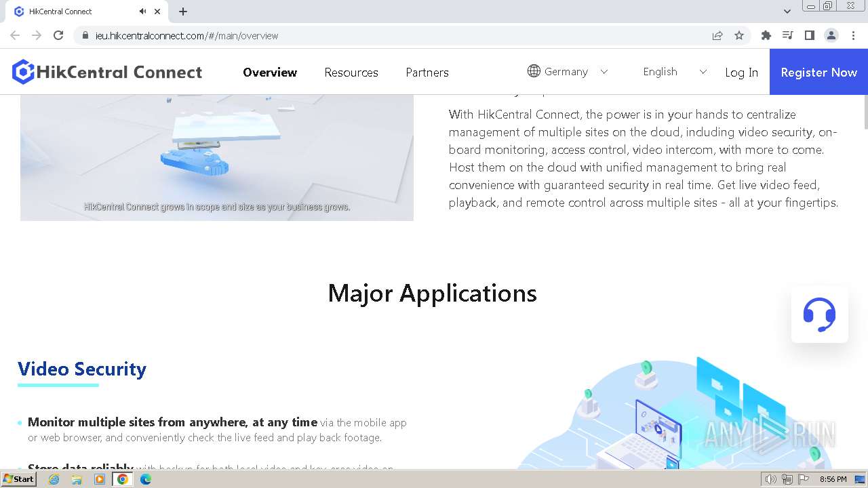The image size is (868, 488).
Task: Switch to the Overview menu
Action: pos(270,72)
